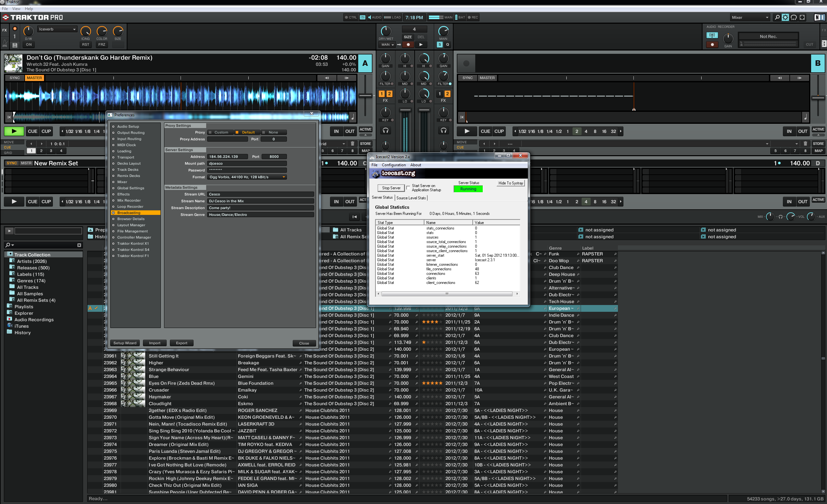Open Configuration menu in Icecast2 window

point(394,165)
